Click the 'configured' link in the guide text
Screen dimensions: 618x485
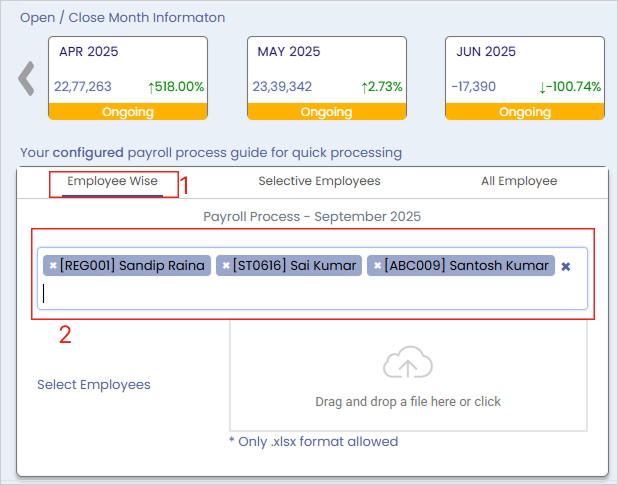(88, 153)
